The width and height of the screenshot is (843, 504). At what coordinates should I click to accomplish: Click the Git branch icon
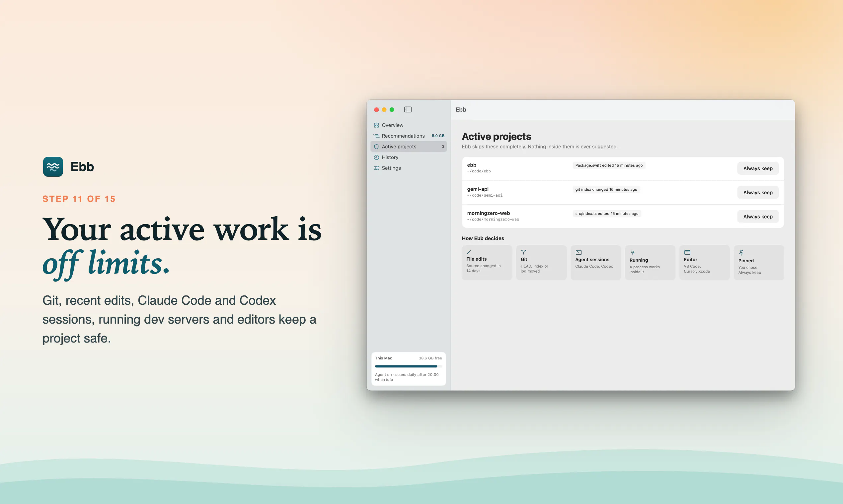[523, 252]
